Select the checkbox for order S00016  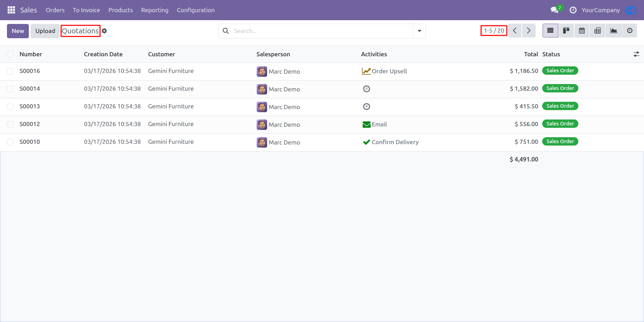[10, 71]
